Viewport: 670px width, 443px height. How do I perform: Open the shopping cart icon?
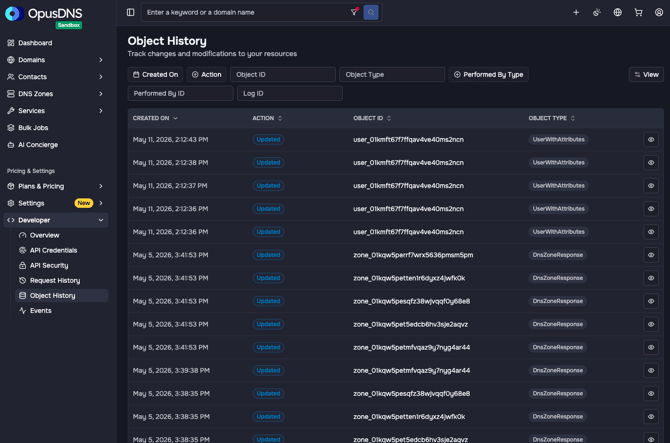coord(638,12)
